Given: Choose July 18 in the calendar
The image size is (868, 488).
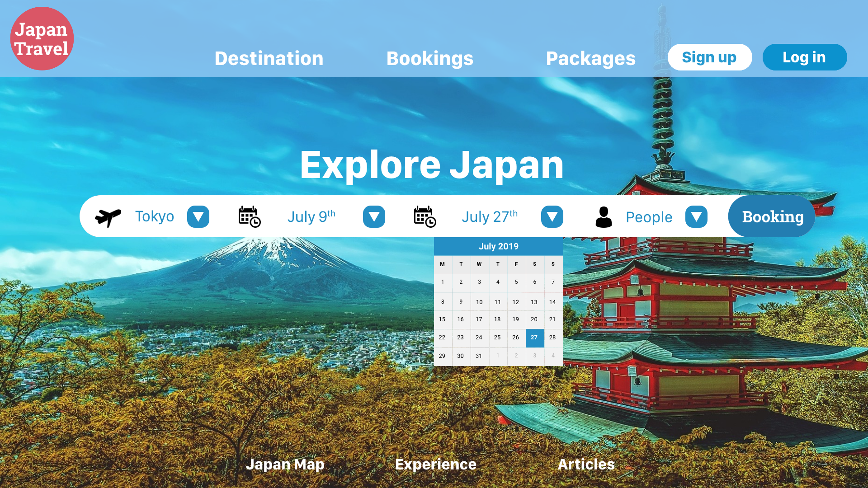Looking at the screenshot, I should pyautogui.click(x=498, y=319).
